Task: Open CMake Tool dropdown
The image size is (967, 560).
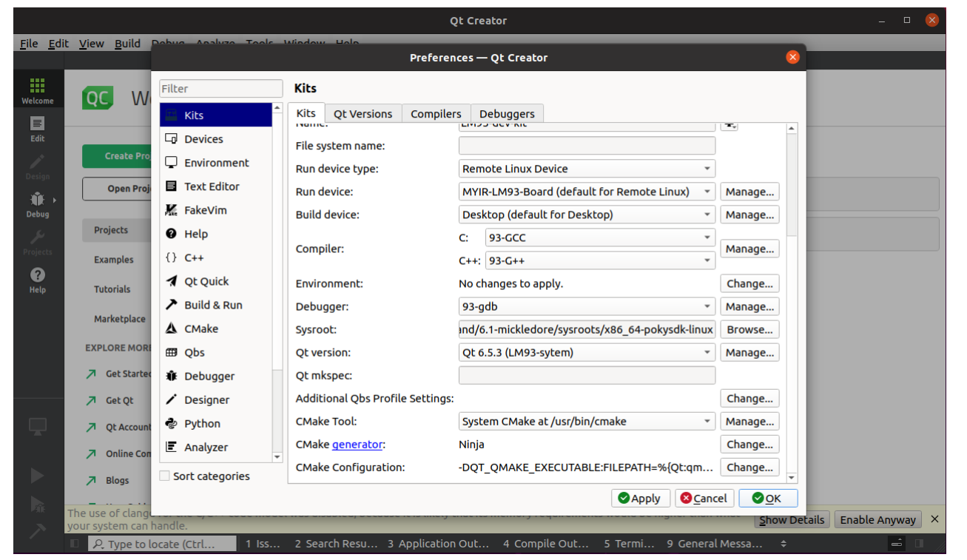Action: 587,421
